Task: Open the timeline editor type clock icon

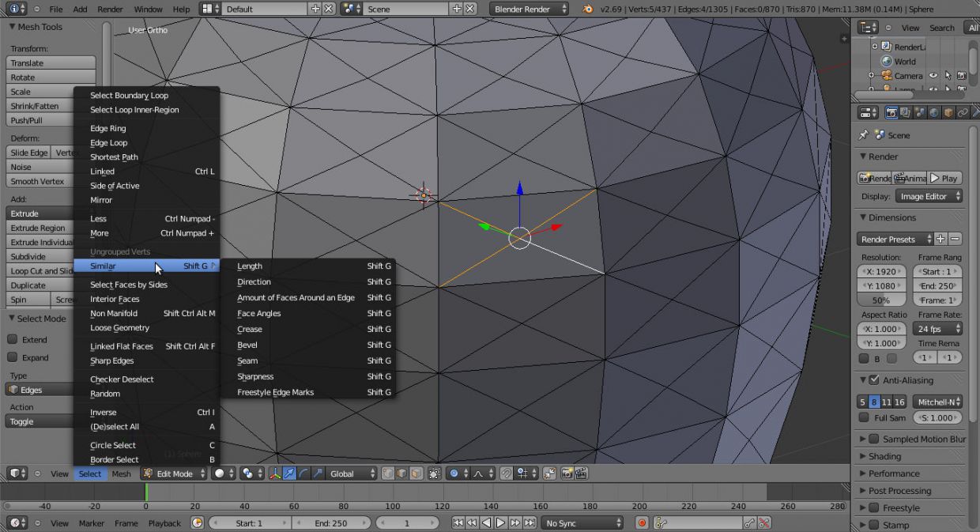Action: tap(17, 523)
